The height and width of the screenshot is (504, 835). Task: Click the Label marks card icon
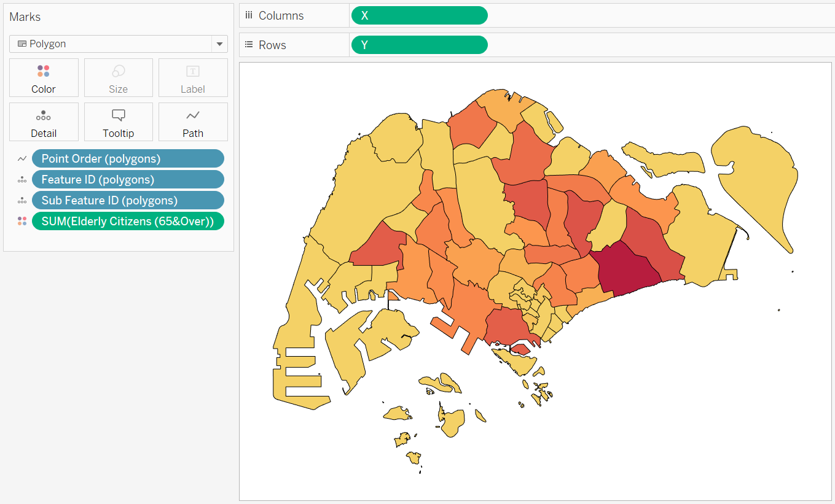click(x=193, y=71)
